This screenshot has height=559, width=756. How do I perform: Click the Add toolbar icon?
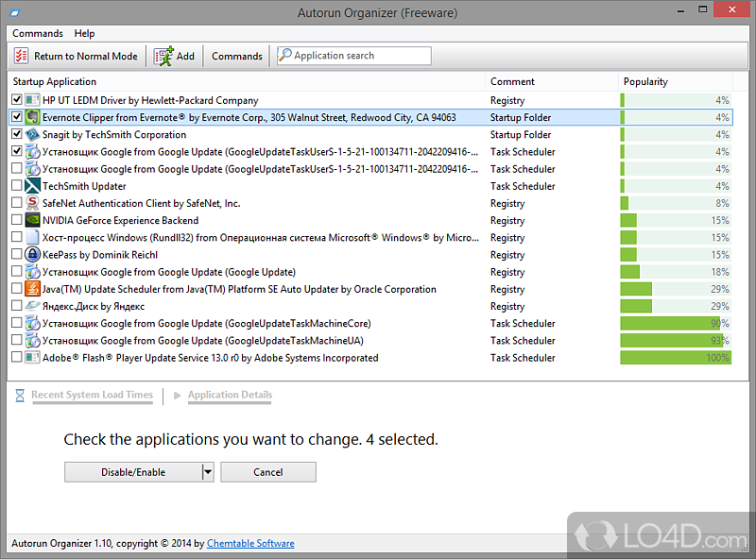tap(163, 56)
